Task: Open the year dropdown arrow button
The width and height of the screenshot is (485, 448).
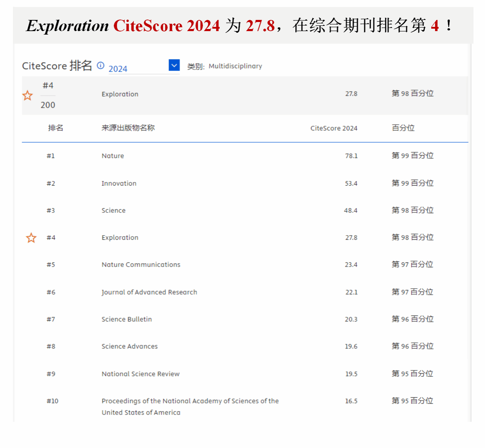Action: [174, 65]
